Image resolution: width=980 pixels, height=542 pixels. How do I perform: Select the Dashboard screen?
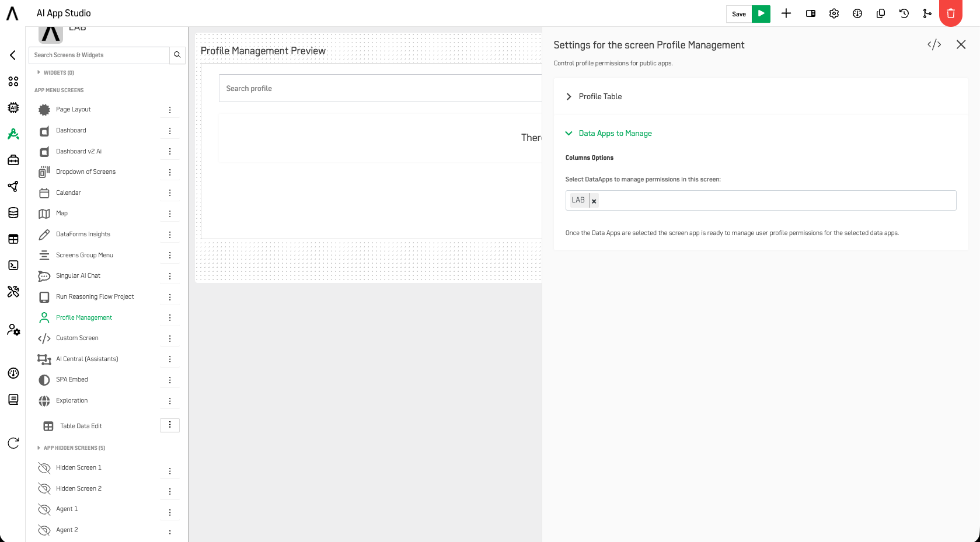coord(71,130)
